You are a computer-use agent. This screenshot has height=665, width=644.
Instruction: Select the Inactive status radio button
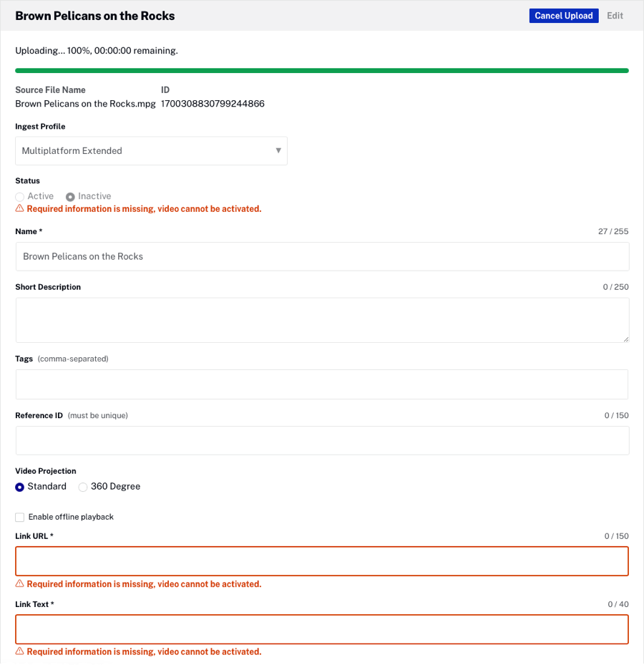[x=70, y=197]
